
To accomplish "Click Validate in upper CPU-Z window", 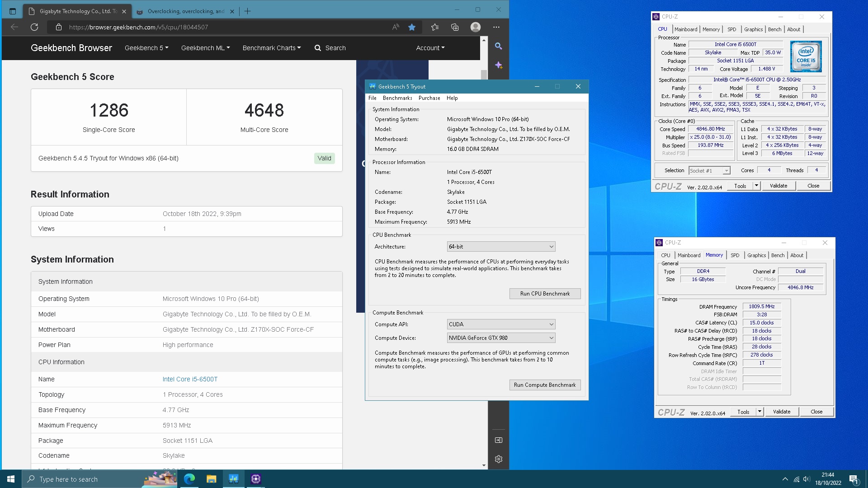I will [778, 186].
